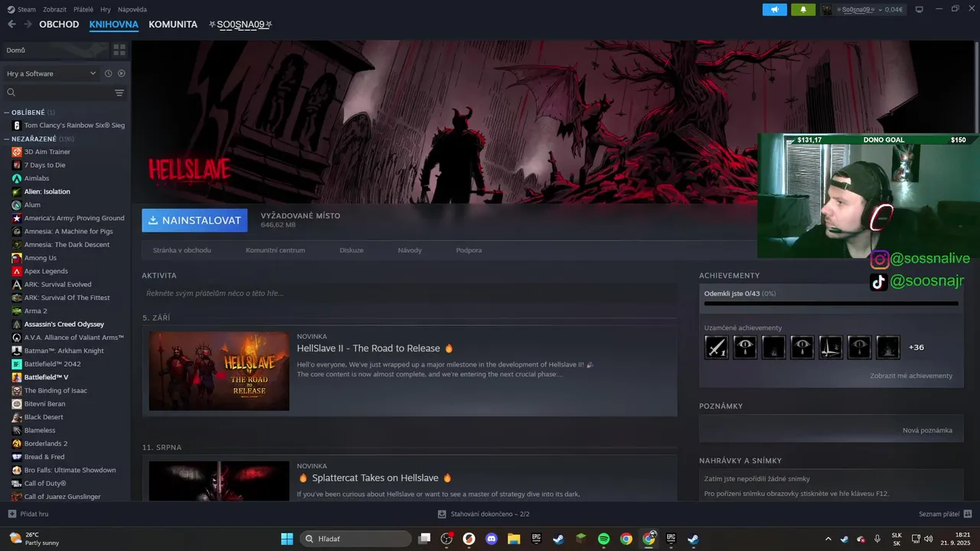Image resolution: width=980 pixels, height=551 pixels.
Task: Open Komunitní centrum link
Action: click(x=276, y=250)
